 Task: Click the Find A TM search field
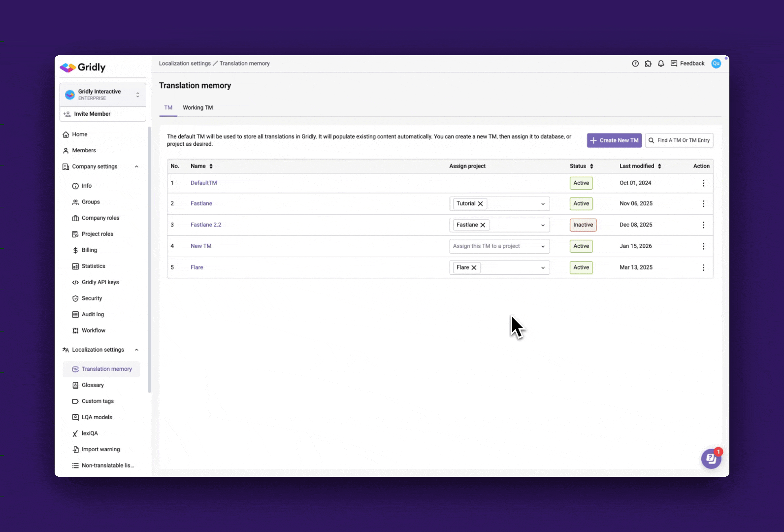pyautogui.click(x=683, y=140)
